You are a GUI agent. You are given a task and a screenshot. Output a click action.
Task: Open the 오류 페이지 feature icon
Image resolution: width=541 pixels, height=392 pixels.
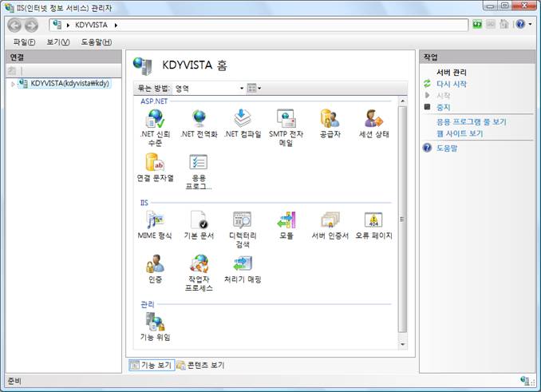pos(373,220)
